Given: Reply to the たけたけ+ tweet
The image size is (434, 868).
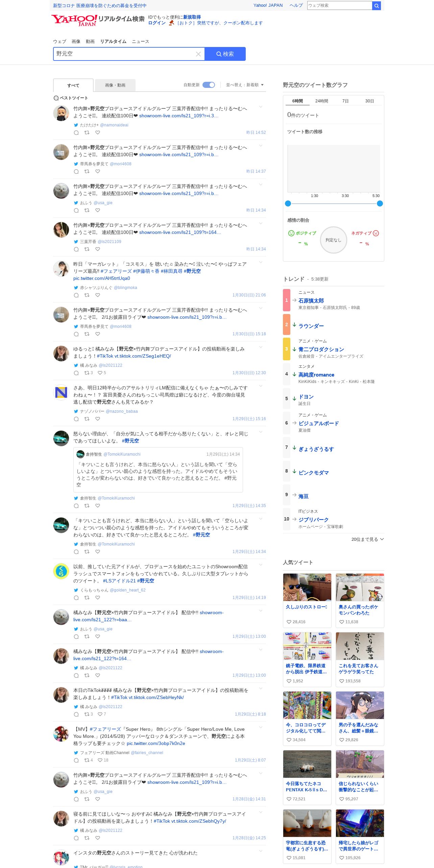Looking at the screenshot, I should tap(76, 132).
